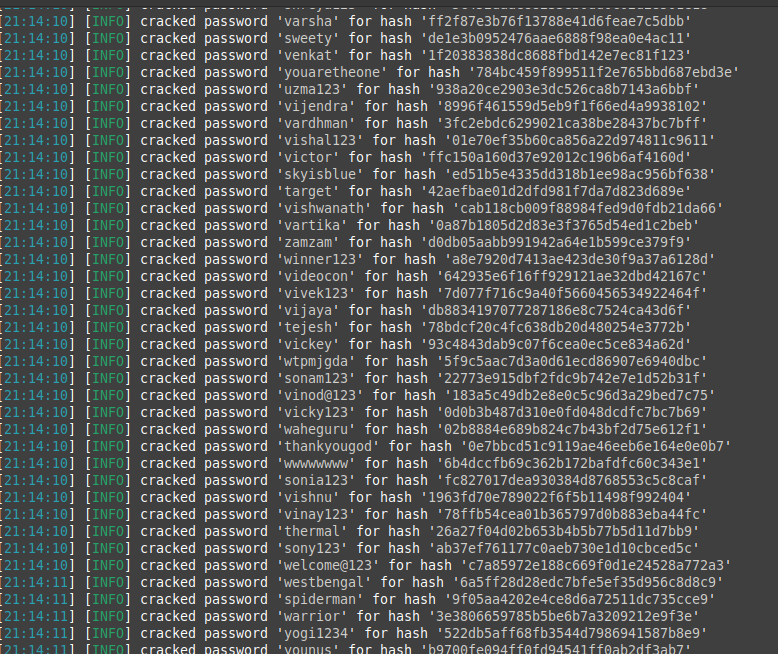Select the cracked password 'vishal123'
Viewport: 778px width, 654px height.
tap(320, 140)
